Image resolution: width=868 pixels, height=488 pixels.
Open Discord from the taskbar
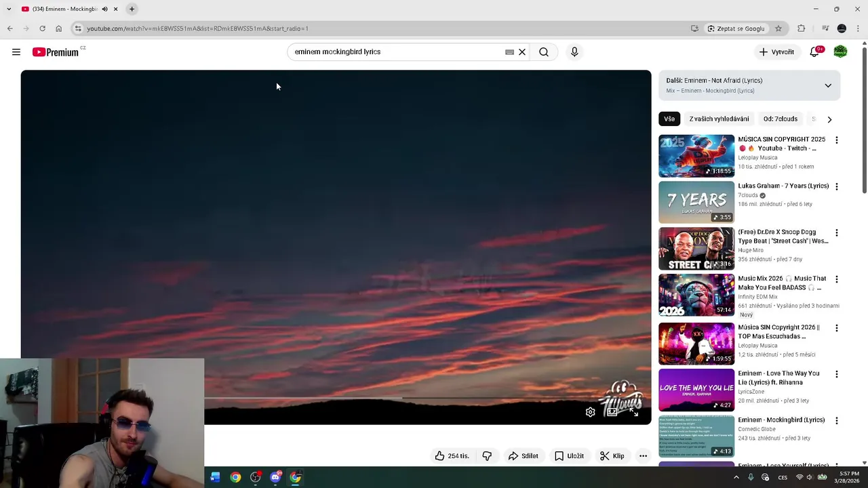tap(275, 477)
